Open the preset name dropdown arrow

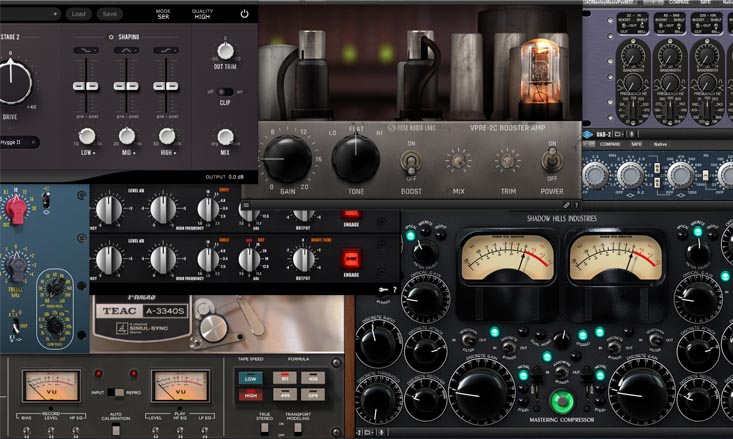coord(56,14)
